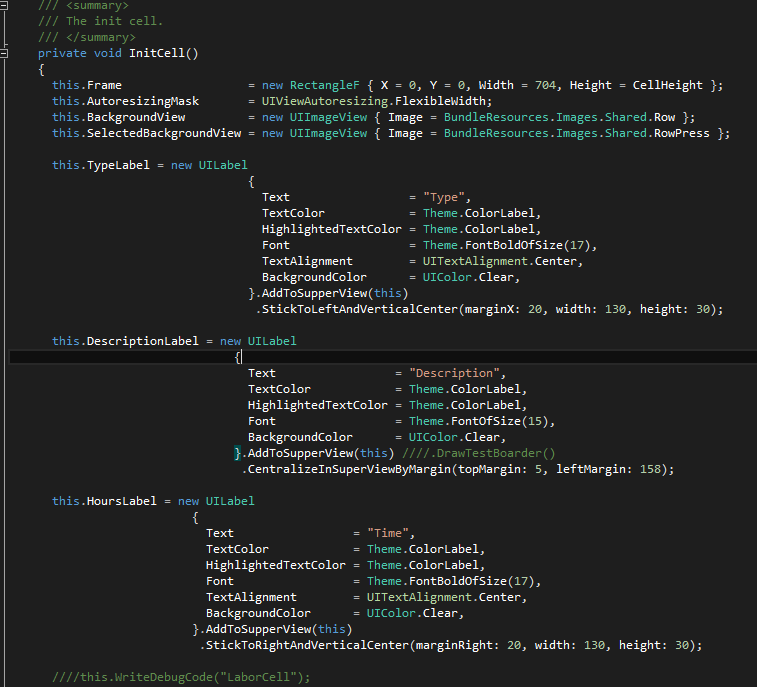The image size is (757, 687).
Task: Click the highlighted closing brace before AddToSupperView(this) ////
Action: point(237,453)
